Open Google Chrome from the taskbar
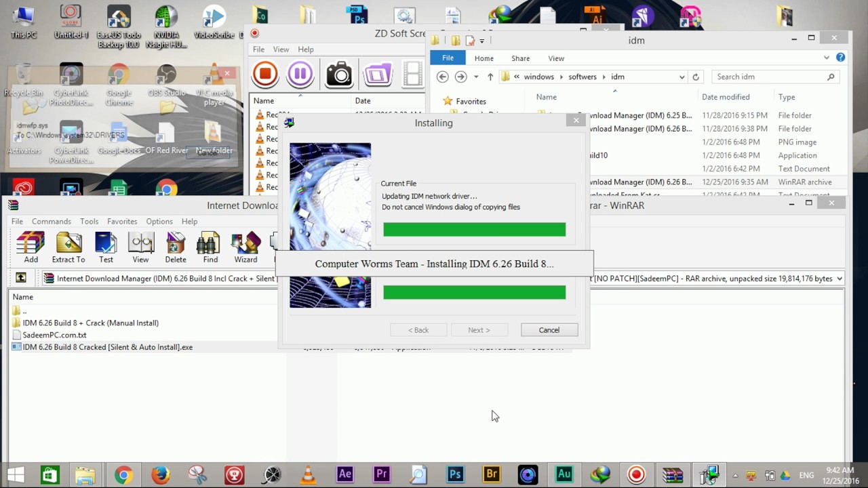 point(123,474)
